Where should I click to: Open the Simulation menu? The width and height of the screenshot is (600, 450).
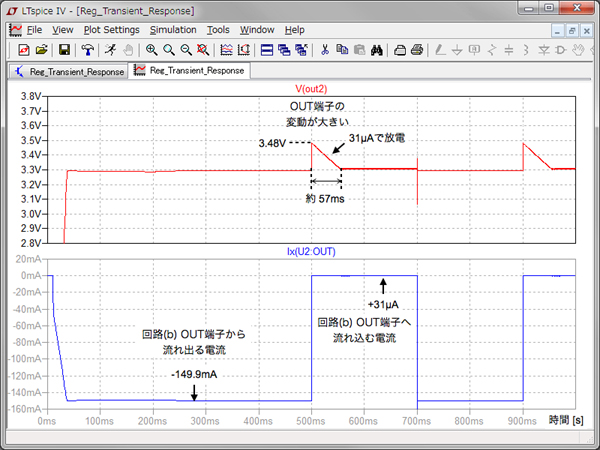pos(172,30)
